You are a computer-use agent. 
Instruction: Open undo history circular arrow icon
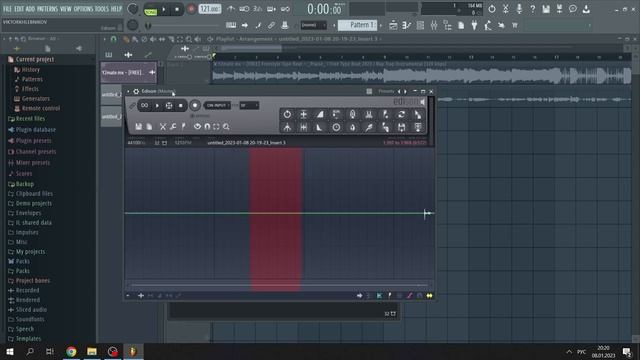(492, 9)
